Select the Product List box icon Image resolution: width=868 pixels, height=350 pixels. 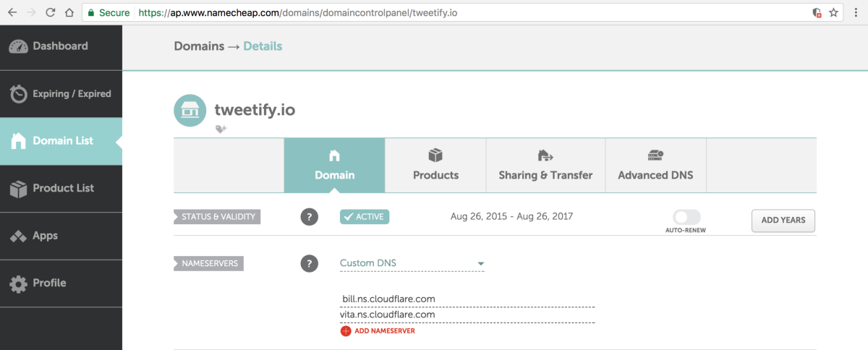[x=19, y=189]
